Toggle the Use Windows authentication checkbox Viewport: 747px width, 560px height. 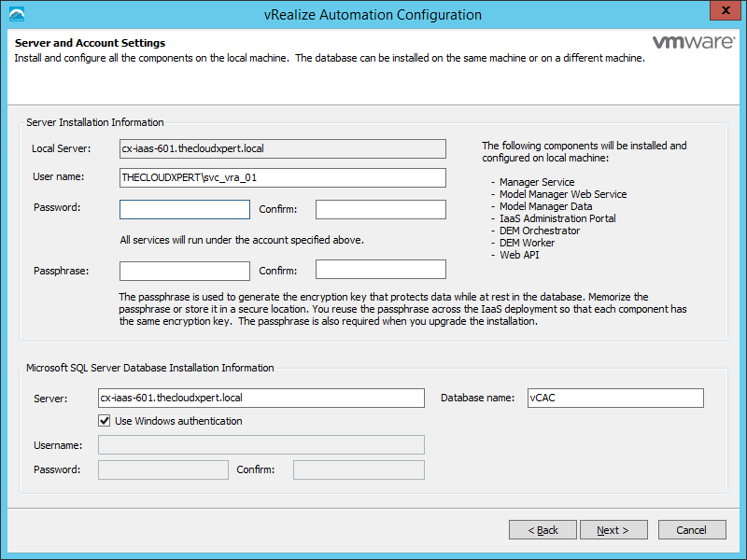pyautogui.click(x=106, y=421)
